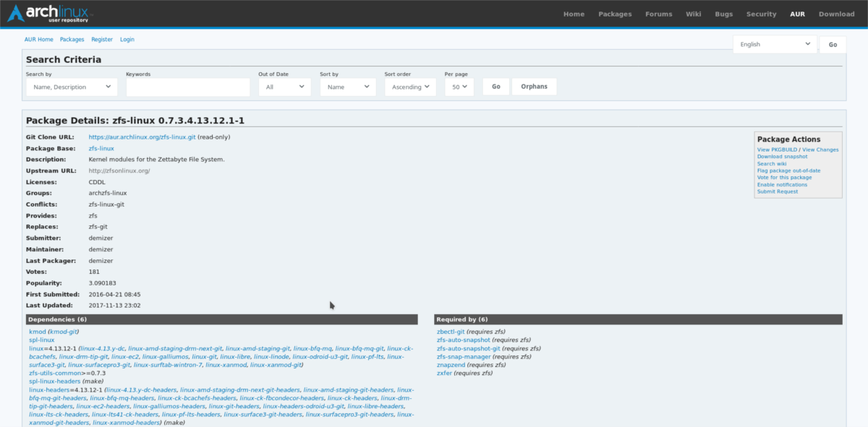Screen dimensions: 868x427
Task: Open the Out of Date dropdown
Action: coord(284,87)
